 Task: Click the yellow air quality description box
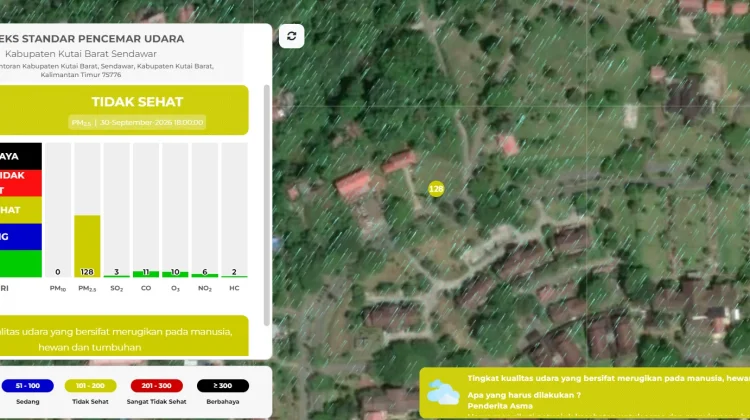click(x=123, y=336)
